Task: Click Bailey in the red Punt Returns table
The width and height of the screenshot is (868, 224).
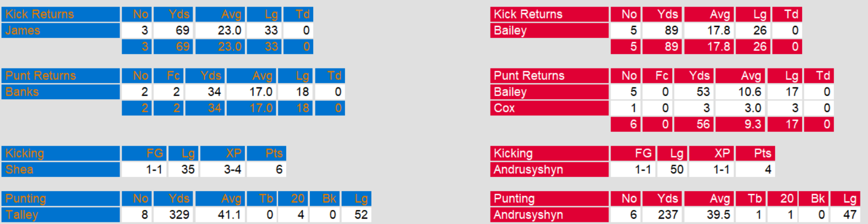Action: [x=510, y=92]
